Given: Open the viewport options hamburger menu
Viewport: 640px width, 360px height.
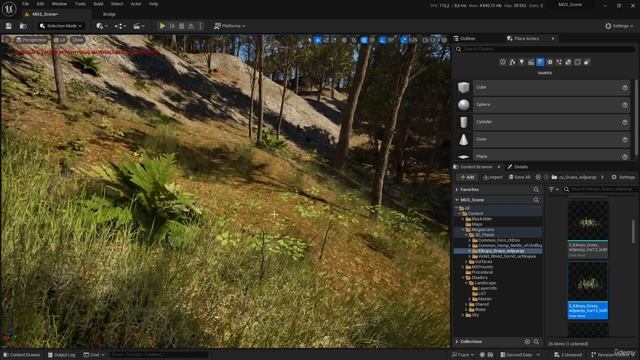Looking at the screenshot, I should [x=7, y=40].
